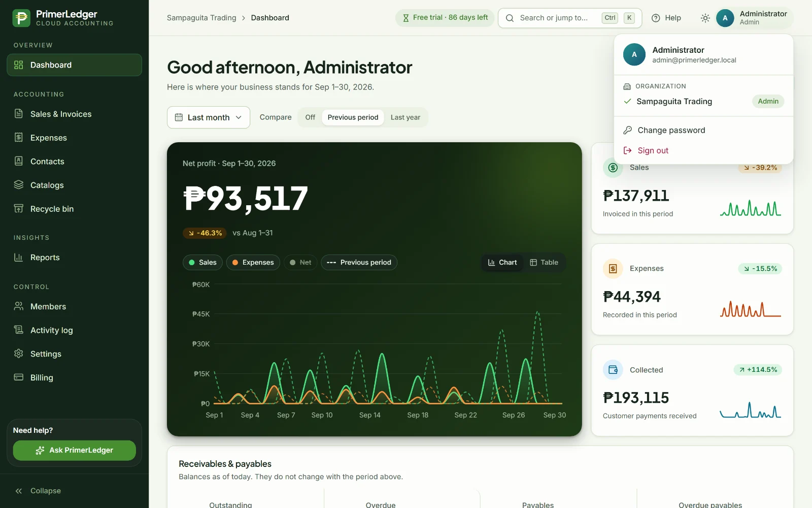Open the Billing page
This screenshot has width=812, height=508.
click(74, 377)
